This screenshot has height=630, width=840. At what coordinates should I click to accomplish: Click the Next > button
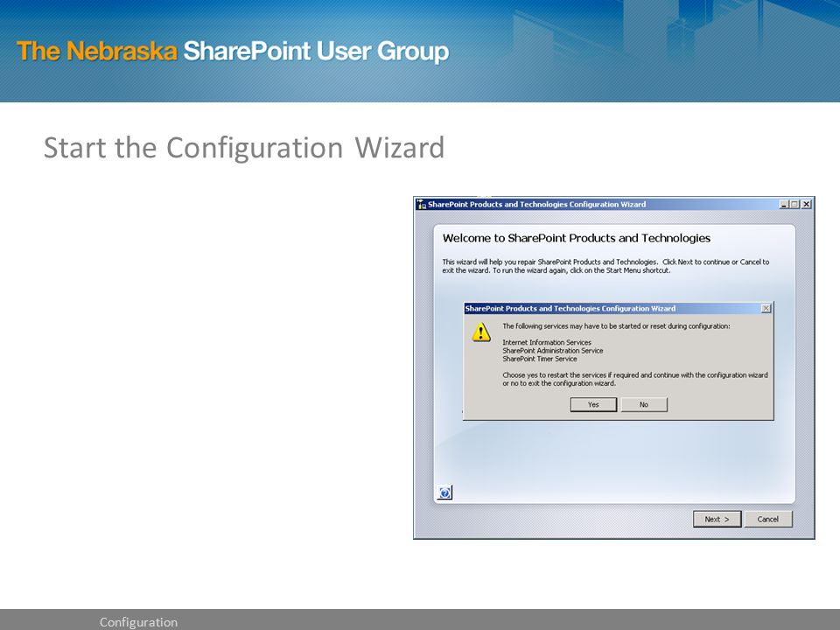point(717,519)
